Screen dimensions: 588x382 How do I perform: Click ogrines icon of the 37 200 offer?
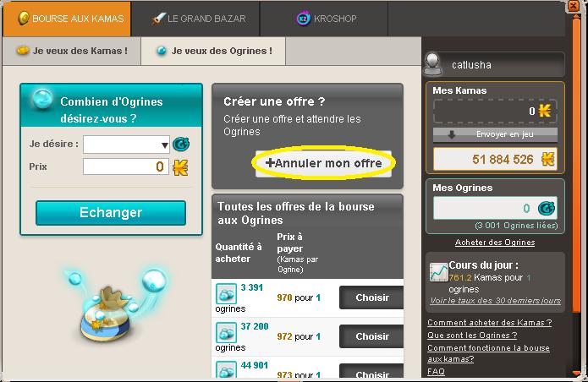226,333
